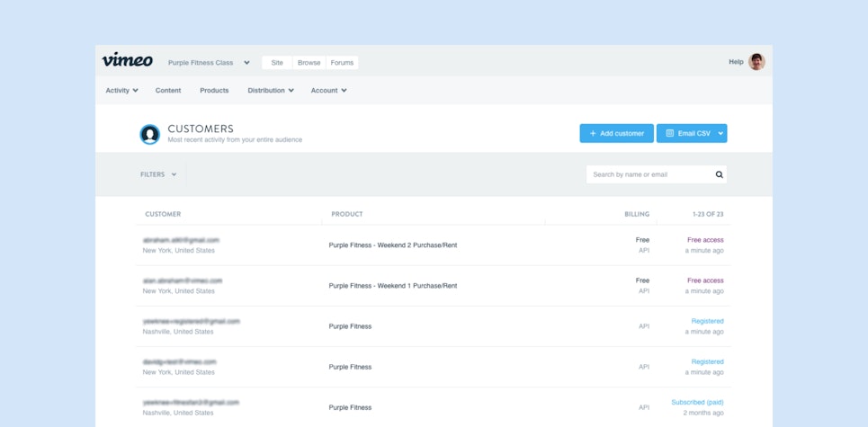The width and height of the screenshot is (868, 427).
Task: Open the Subscribed (paid) status link
Action: click(697, 402)
